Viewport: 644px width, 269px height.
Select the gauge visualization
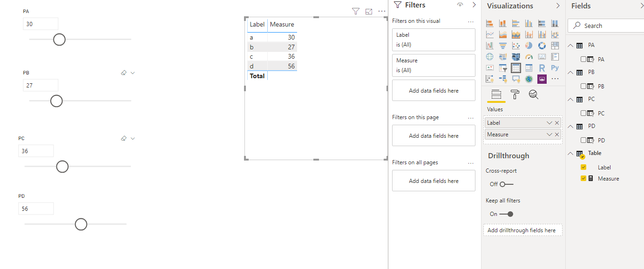[529, 57]
